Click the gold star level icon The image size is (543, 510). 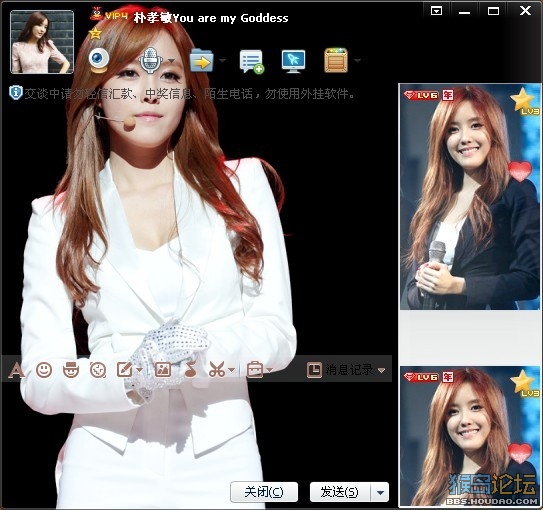(95, 33)
